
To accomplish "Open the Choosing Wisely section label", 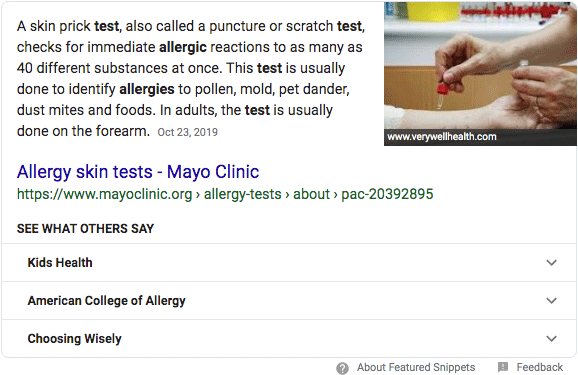I will [74, 338].
